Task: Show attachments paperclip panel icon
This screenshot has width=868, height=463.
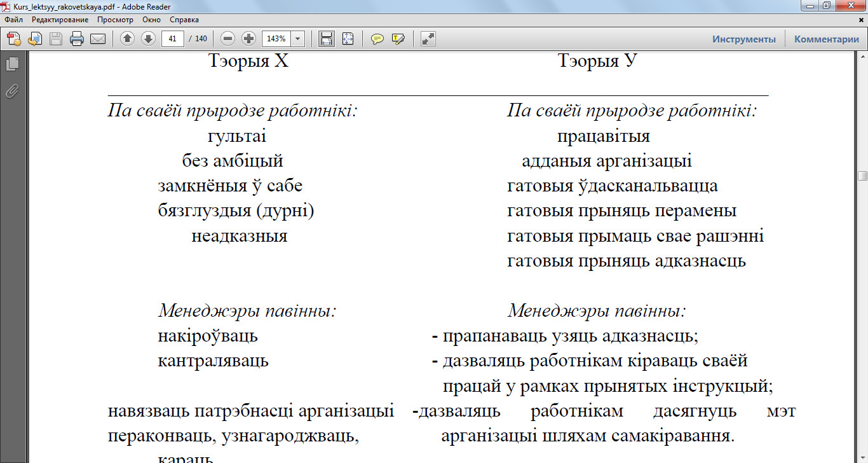Action: coord(12,91)
